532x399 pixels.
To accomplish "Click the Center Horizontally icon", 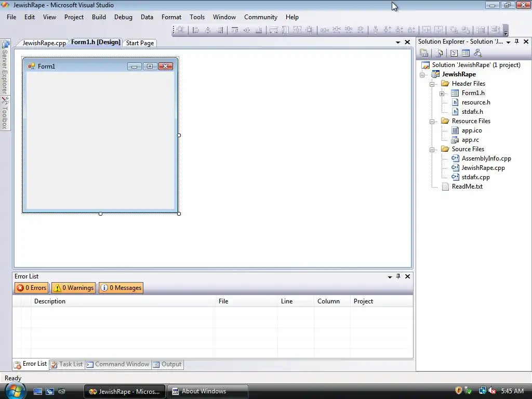I will point(426,30).
